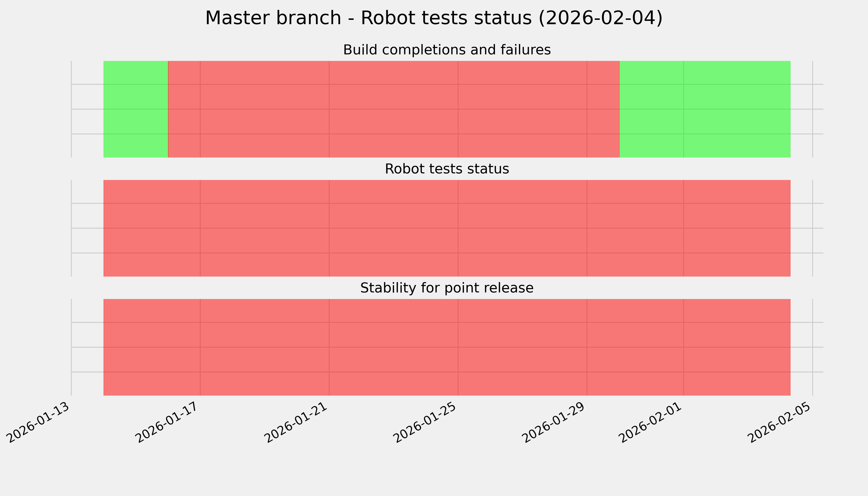Image resolution: width=868 pixels, height=496 pixels.
Task: Click the 2026-02-05 x-axis date label
Action: pos(780,422)
